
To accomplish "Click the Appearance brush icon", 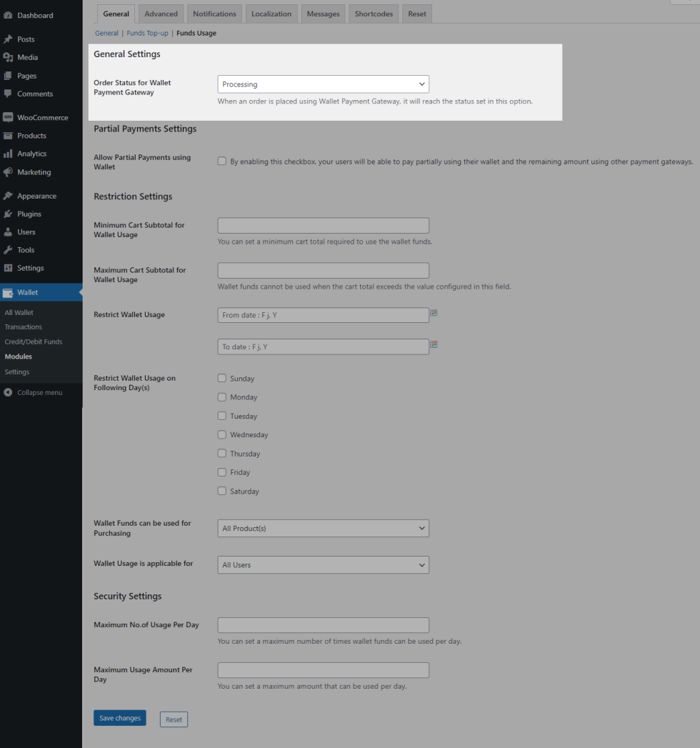I will click(8, 196).
